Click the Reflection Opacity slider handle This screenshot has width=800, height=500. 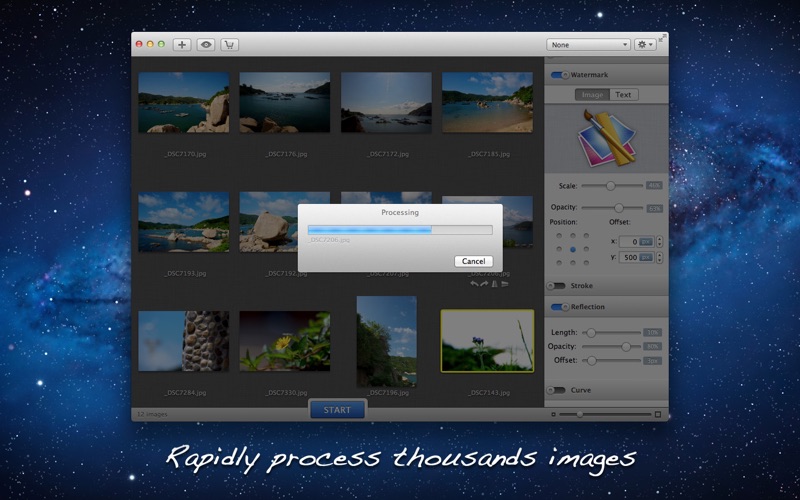point(626,346)
